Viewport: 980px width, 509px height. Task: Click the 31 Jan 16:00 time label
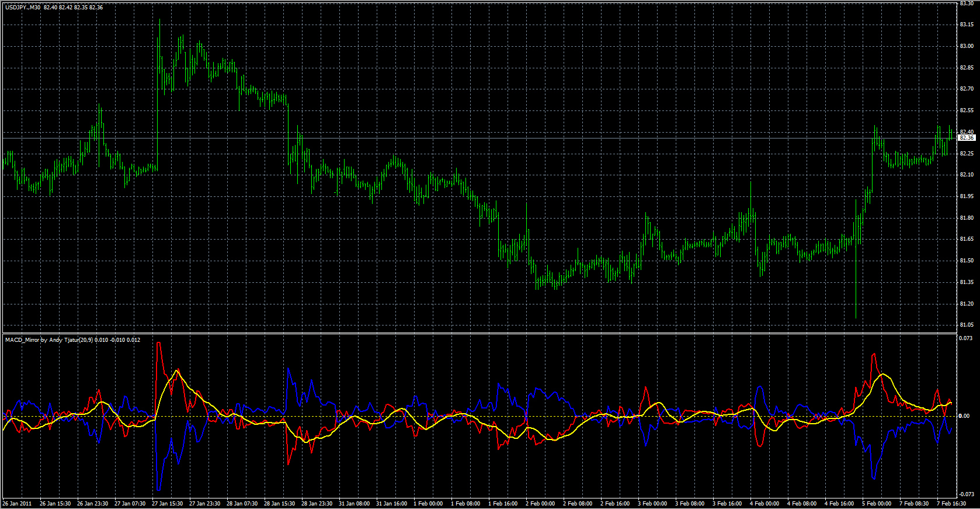tap(391, 504)
